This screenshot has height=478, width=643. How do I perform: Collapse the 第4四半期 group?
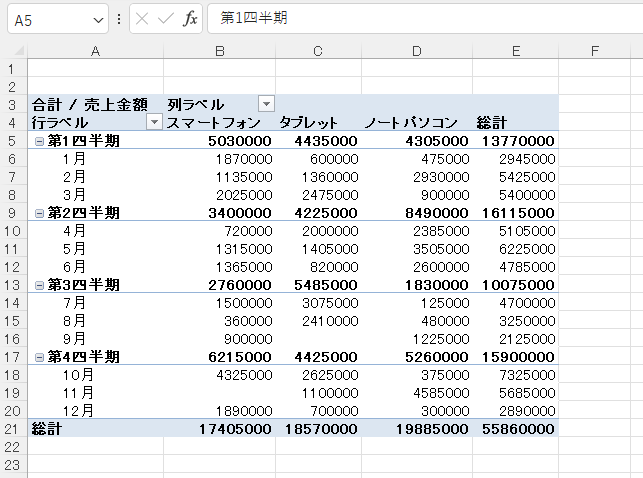click(x=39, y=357)
